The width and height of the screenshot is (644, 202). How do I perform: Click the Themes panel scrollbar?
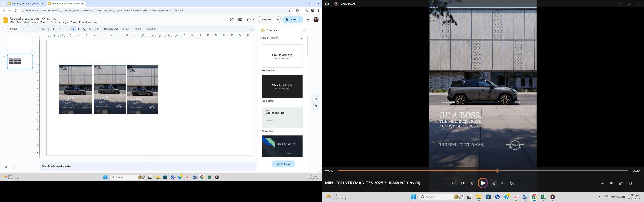click(307, 46)
